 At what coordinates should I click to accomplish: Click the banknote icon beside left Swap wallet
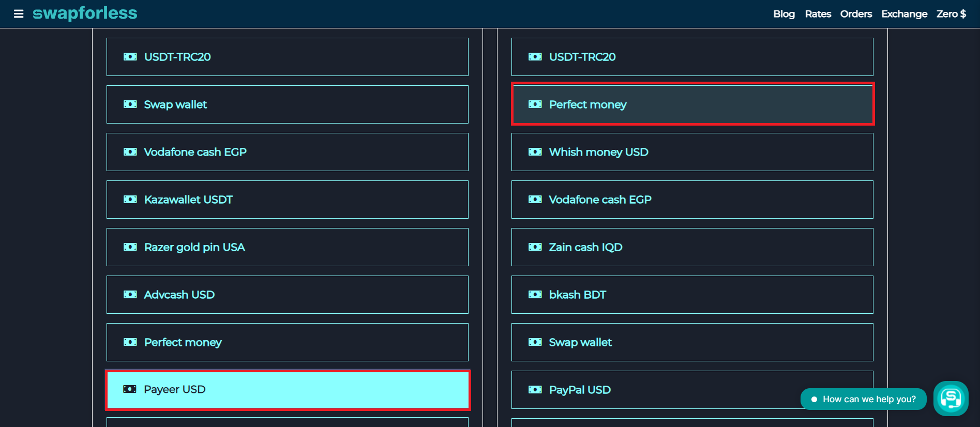coord(130,104)
